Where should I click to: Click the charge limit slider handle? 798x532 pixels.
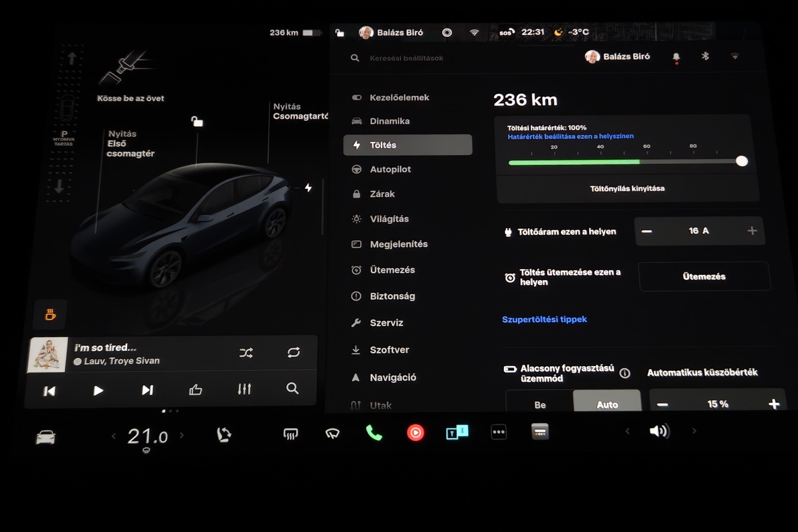pos(741,161)
